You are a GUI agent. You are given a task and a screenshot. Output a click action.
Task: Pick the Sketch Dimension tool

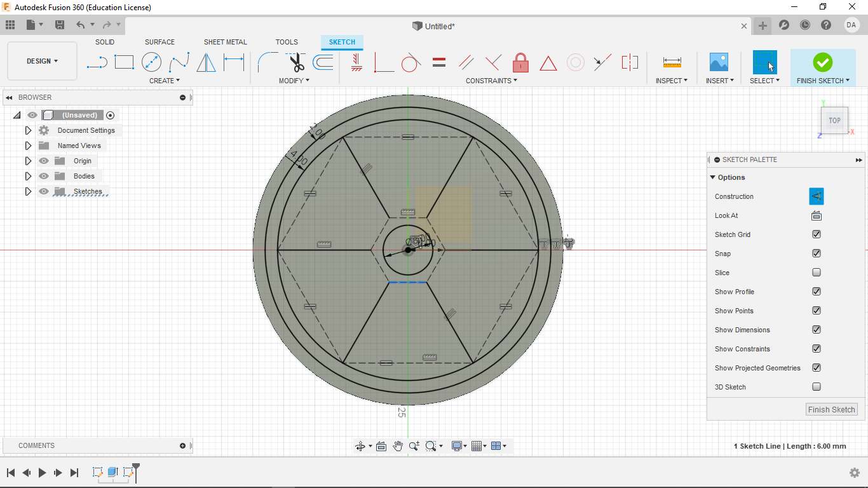click(x=234, y=62)
